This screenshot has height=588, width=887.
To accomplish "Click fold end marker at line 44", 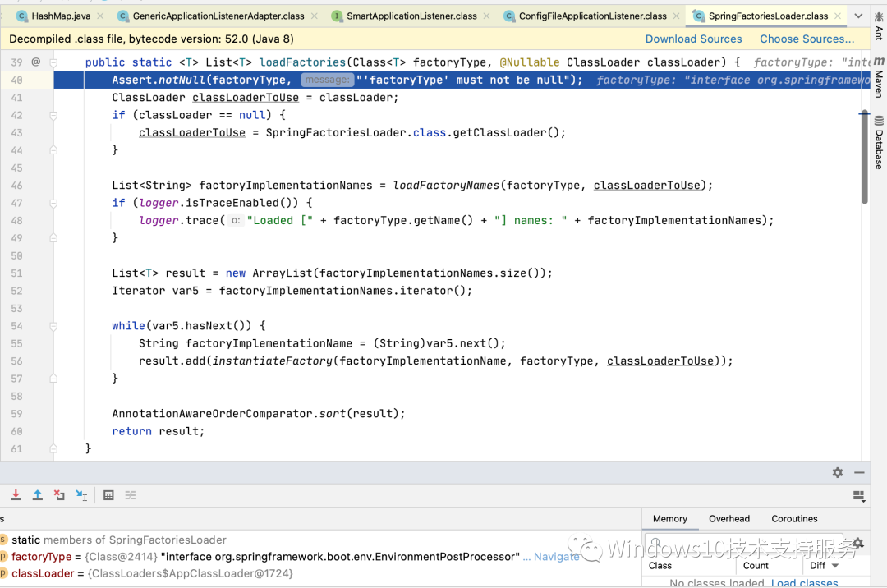I will point(53,150).
